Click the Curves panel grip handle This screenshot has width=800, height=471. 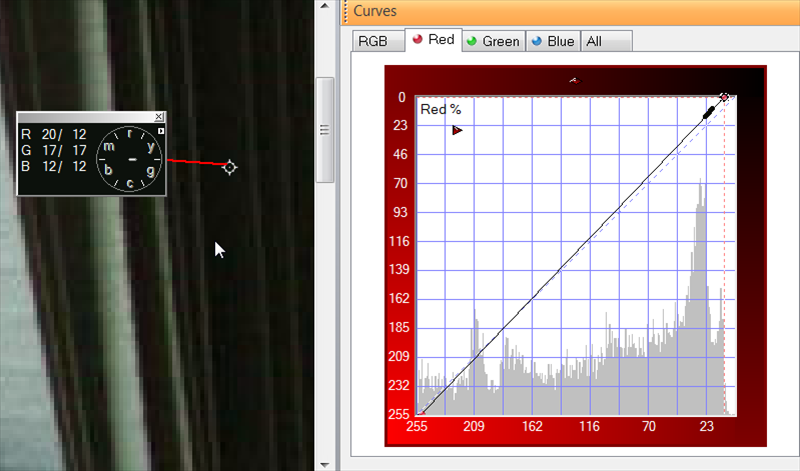coord(345,12)
